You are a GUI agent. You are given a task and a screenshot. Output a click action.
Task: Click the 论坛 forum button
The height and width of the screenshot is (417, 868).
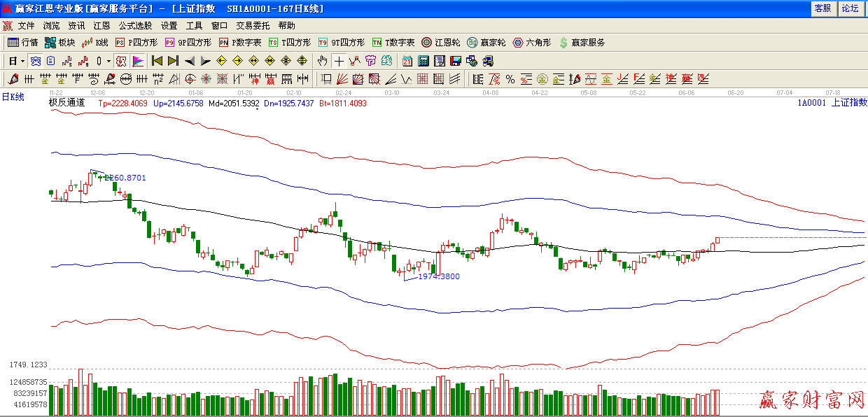tap(850, 8)
